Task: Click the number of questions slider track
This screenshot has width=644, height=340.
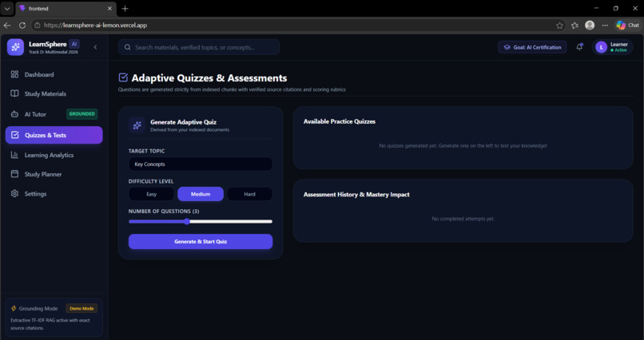Action: click(x=201, y=221)
